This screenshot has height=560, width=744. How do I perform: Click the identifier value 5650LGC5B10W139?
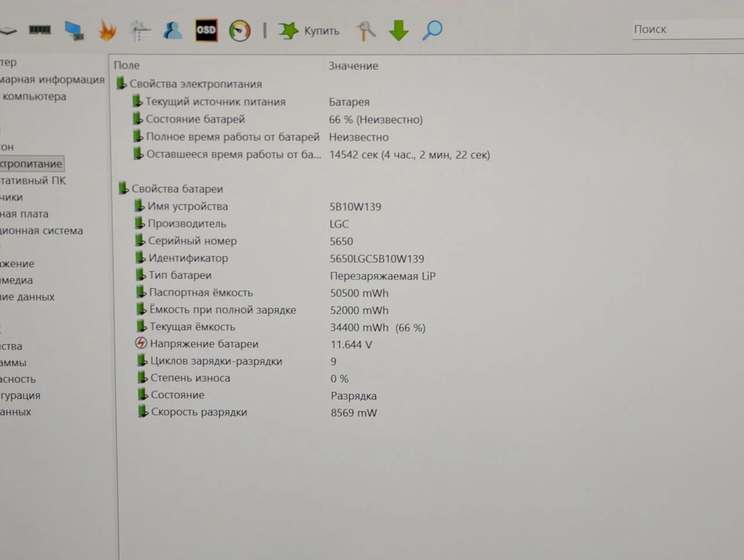pyautogui.click(x=377, y=259)
